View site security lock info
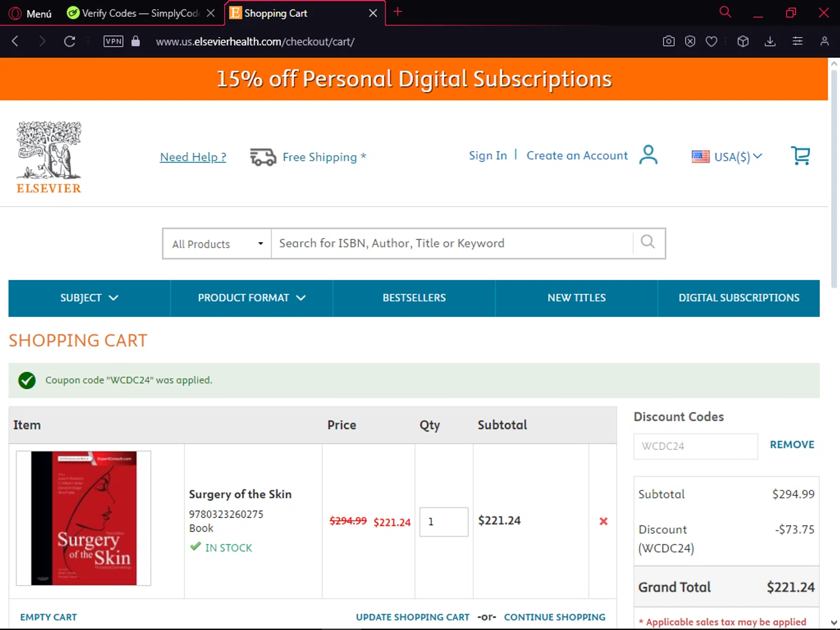This screenshot has height=630, width=840. click(136, 41)
